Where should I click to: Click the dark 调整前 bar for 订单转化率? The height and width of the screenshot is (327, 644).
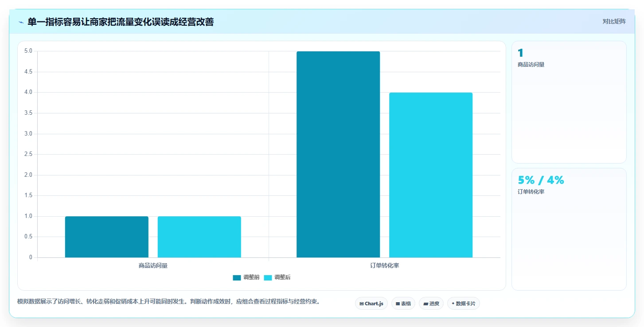[x=338, y=154]
